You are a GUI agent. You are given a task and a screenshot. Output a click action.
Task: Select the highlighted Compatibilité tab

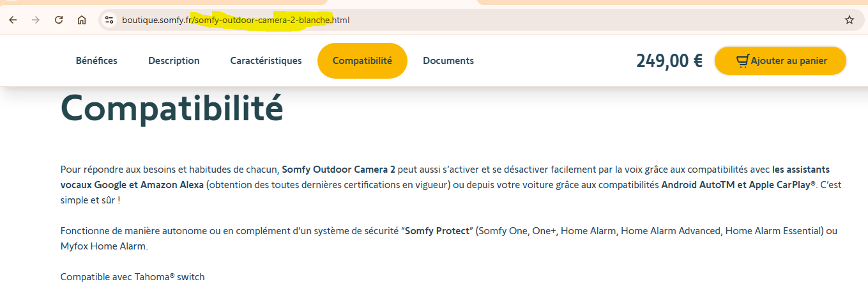(x=362, y=61)
